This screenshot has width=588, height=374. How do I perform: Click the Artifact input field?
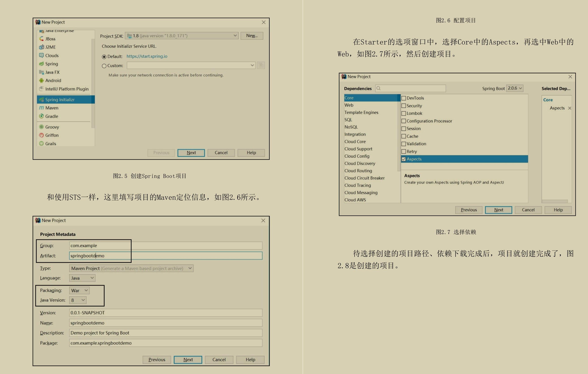click(166, 256)
